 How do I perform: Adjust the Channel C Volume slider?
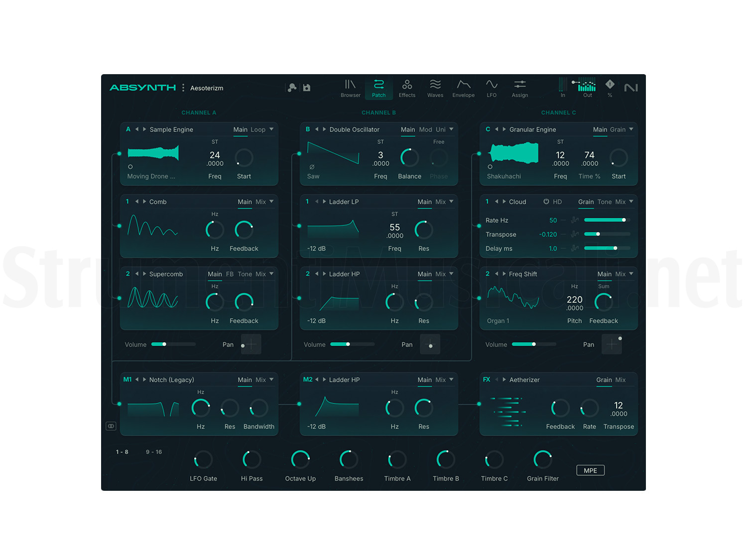534,344
